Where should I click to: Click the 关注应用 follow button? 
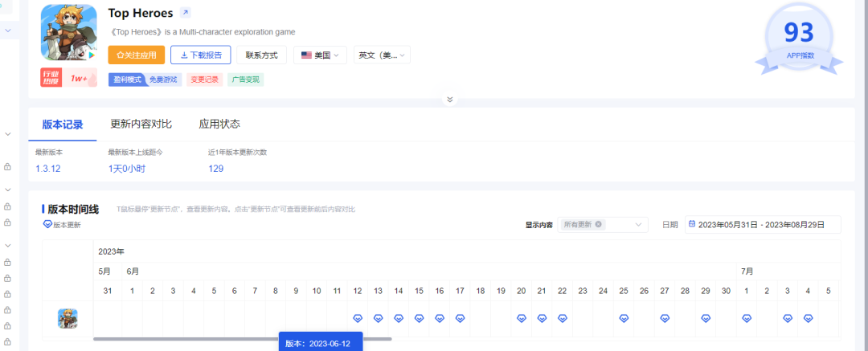point(137,55)
